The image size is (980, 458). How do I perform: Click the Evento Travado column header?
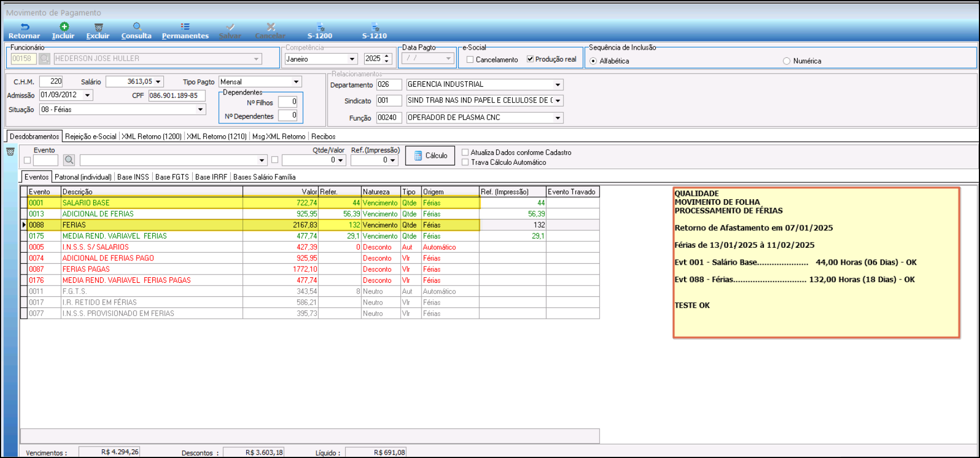coord(573,192)
